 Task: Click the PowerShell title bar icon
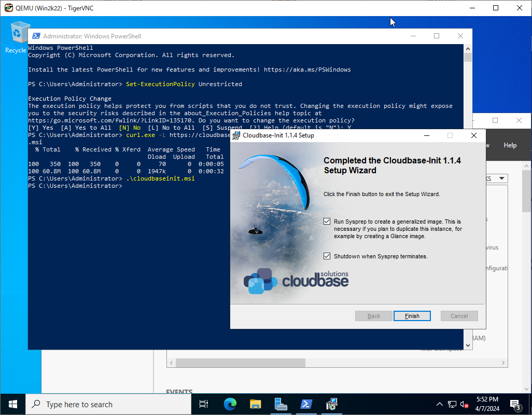click(36, 36)
